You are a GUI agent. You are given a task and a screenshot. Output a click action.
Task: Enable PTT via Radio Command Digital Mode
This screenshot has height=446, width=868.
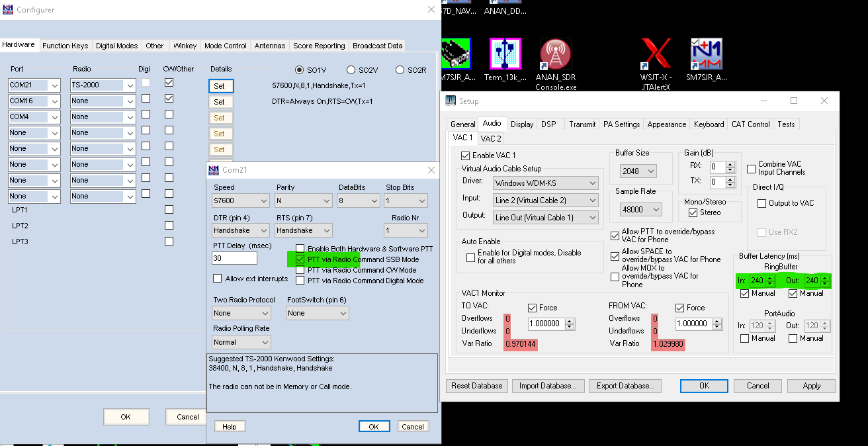point(300,281)
